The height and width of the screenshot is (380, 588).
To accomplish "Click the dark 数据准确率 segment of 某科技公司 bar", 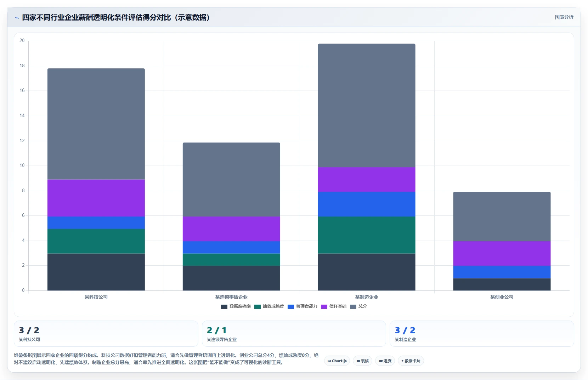I will 96,272.
